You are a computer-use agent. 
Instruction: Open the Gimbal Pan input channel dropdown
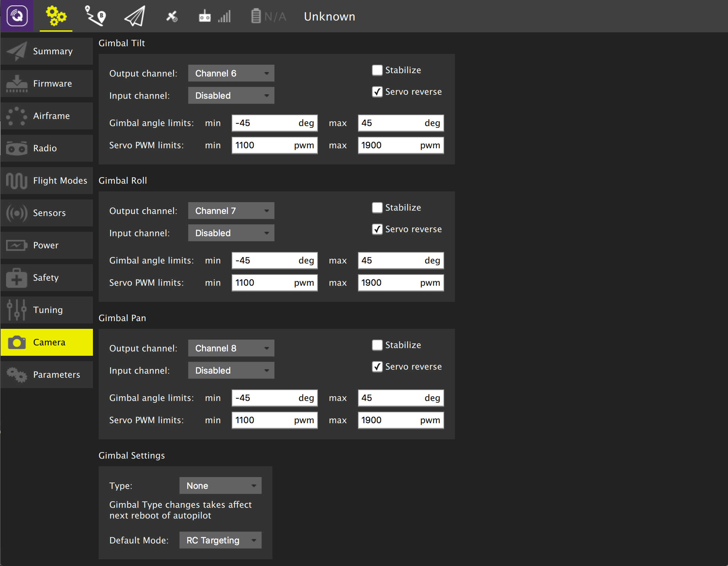pyautogui.click(x=231, y=370)
